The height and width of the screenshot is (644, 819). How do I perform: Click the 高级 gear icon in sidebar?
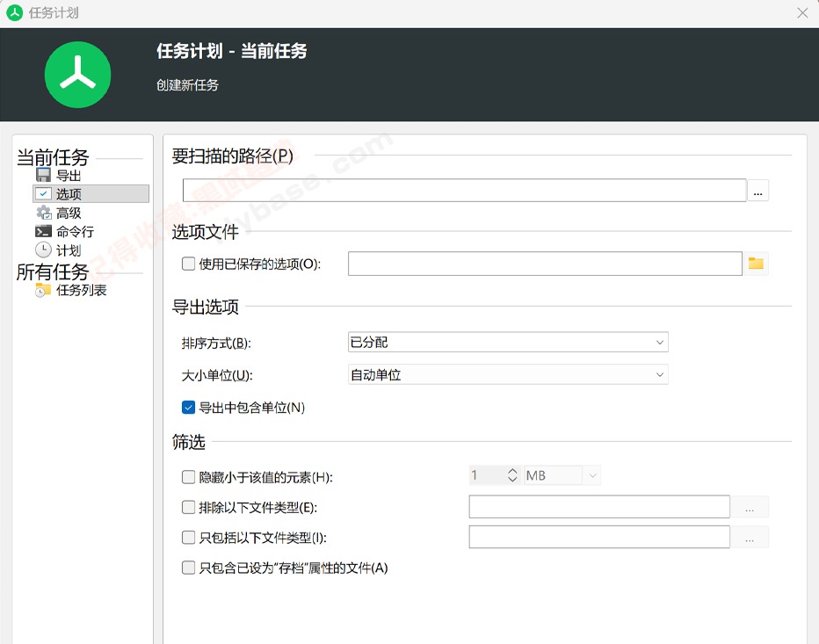43,213
